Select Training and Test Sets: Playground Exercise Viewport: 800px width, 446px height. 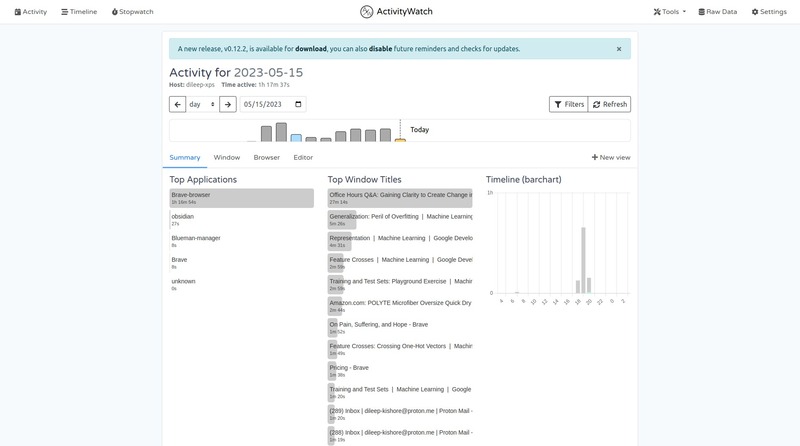coord(400,284)
